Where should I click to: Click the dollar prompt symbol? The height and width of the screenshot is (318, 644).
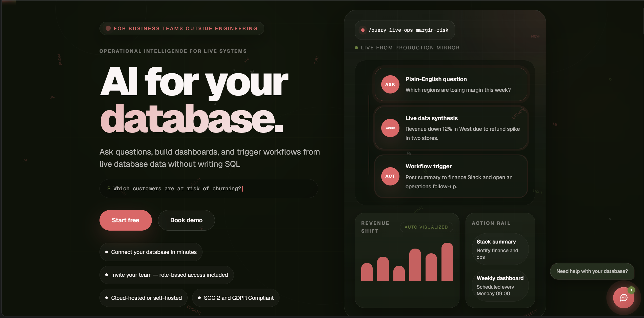point(109,188)
